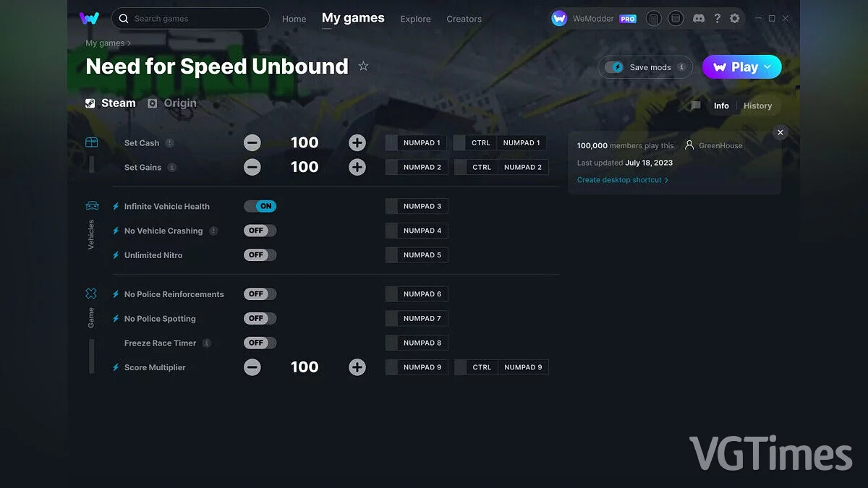The image size is (868, 488).
Task: Click the Create desktop shortcut link
Action: click(x=621, y=179)
